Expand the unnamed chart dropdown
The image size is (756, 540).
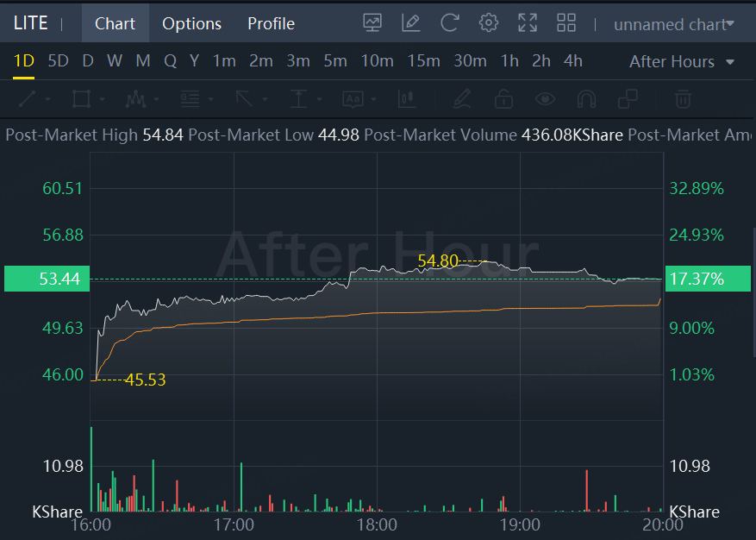(x=673, y=24)
